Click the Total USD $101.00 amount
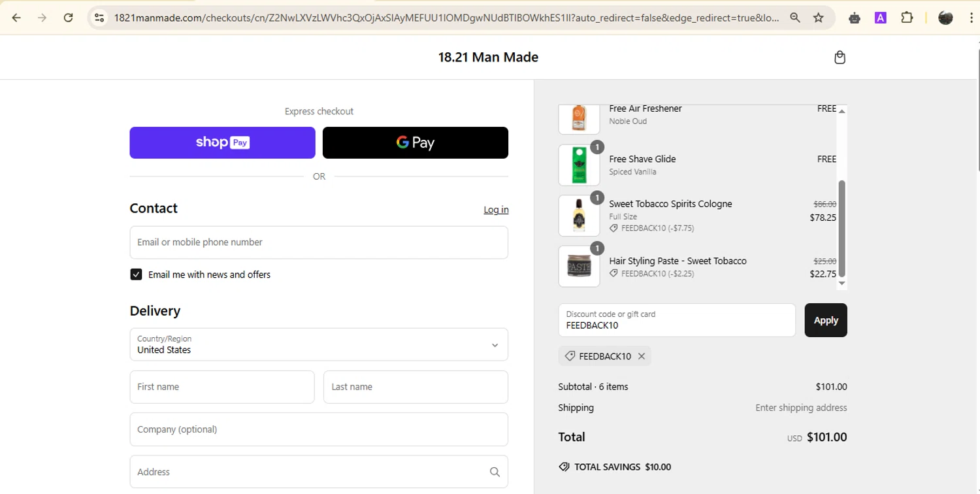The image size is (980, 494). point(826,437)
